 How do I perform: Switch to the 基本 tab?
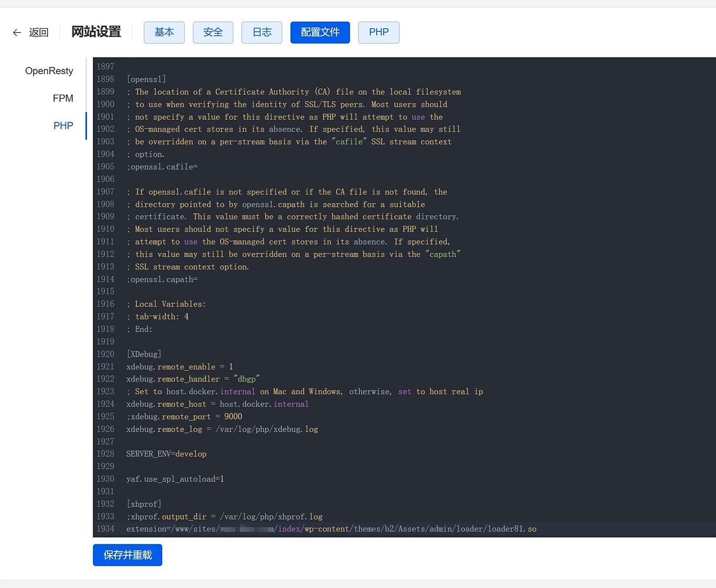(164, 32)
